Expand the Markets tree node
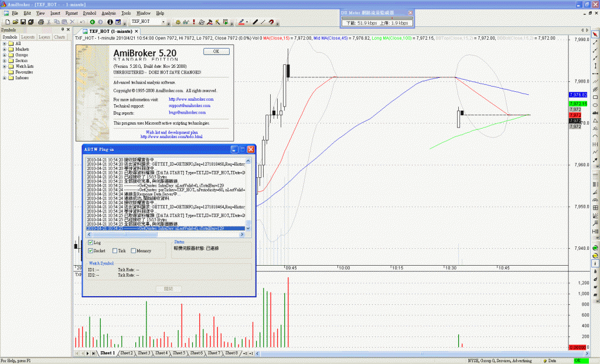This screenshot has width=600, height=364. click(5, 49)
